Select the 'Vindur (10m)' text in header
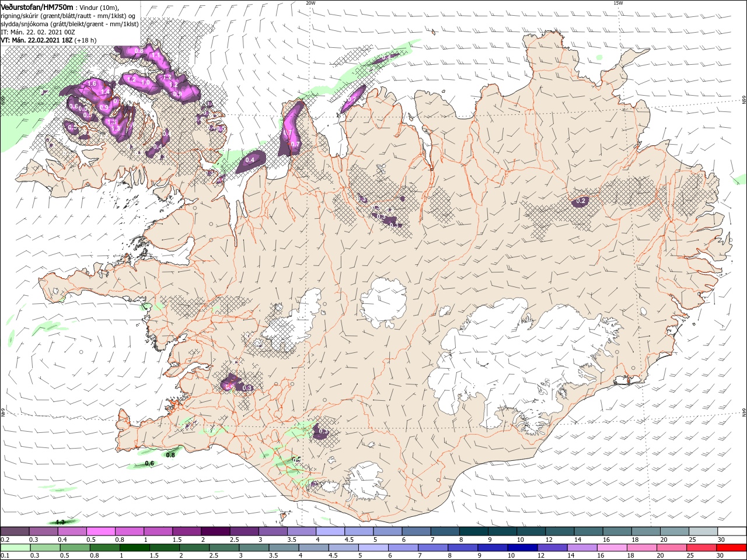The height and width of the screenshot is (560, 747). 99,7
